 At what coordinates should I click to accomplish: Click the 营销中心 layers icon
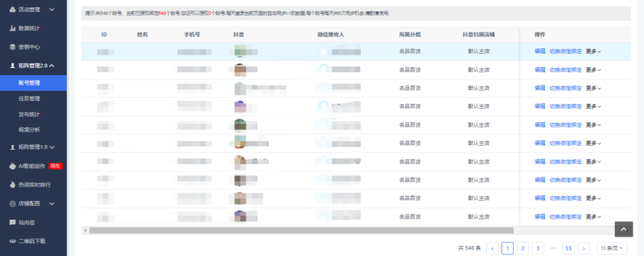click(x=13, y=47)
